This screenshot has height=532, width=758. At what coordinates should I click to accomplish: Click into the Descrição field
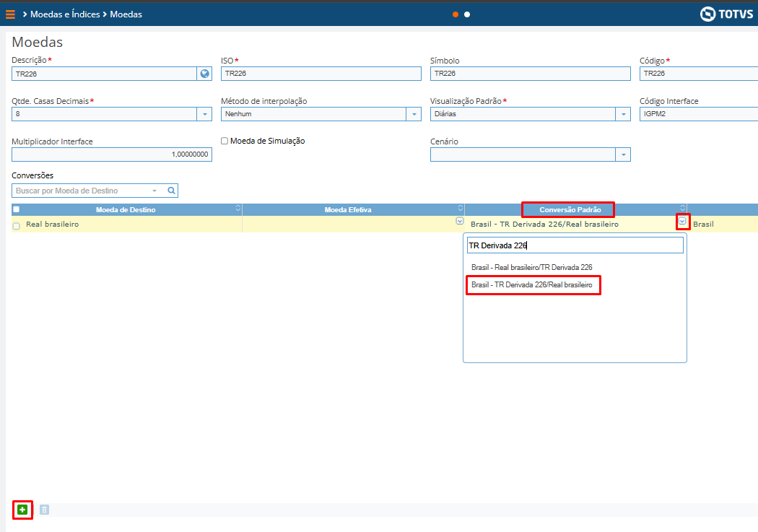[x=104, y=74]
